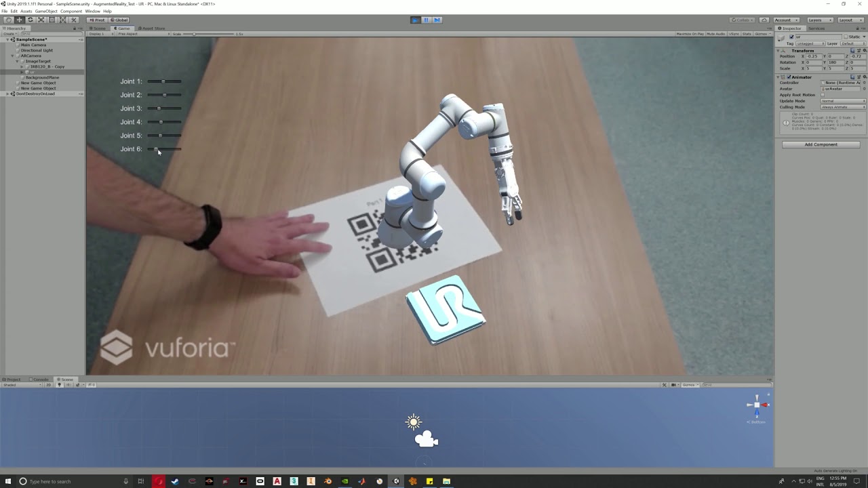Open Steam from the Windows taskbar
Viewport: 868px width, 488px height.
(175, 481)
